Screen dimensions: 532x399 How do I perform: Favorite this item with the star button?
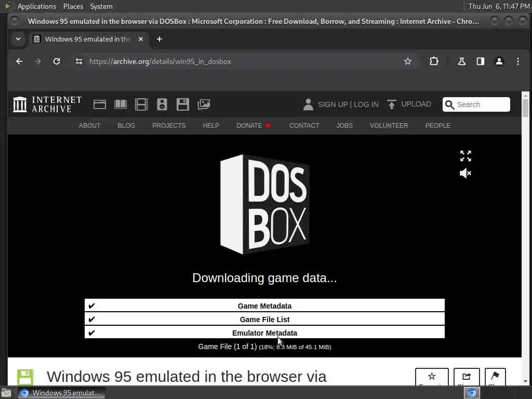[x=432, y=377]
